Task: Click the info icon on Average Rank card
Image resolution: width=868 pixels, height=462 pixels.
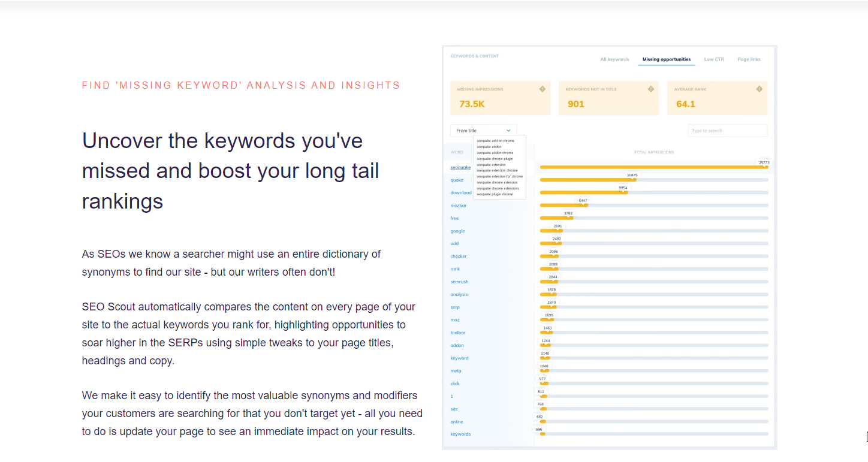Action: click(x=759, y=89)
